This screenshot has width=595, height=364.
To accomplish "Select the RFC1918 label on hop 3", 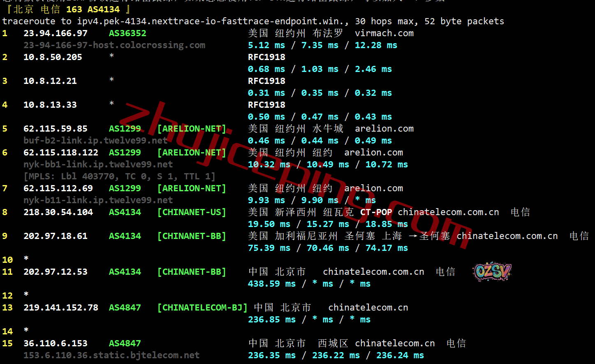I will click(266, 81).
